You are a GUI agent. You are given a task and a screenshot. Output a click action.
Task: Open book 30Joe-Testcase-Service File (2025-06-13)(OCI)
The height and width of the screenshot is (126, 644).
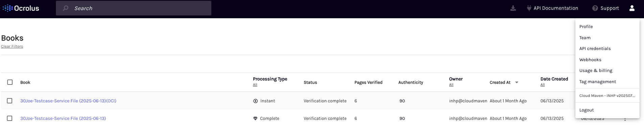68,101
